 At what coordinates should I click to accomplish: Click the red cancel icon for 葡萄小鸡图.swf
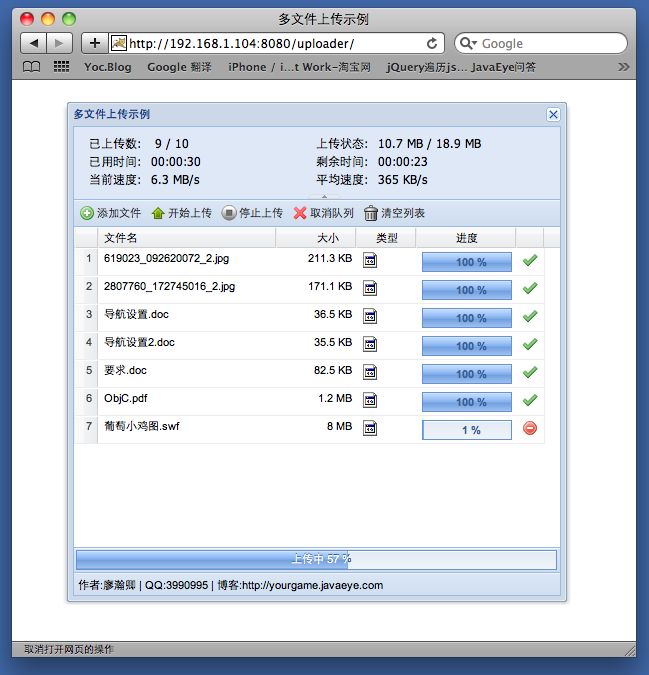click(530, 428)
